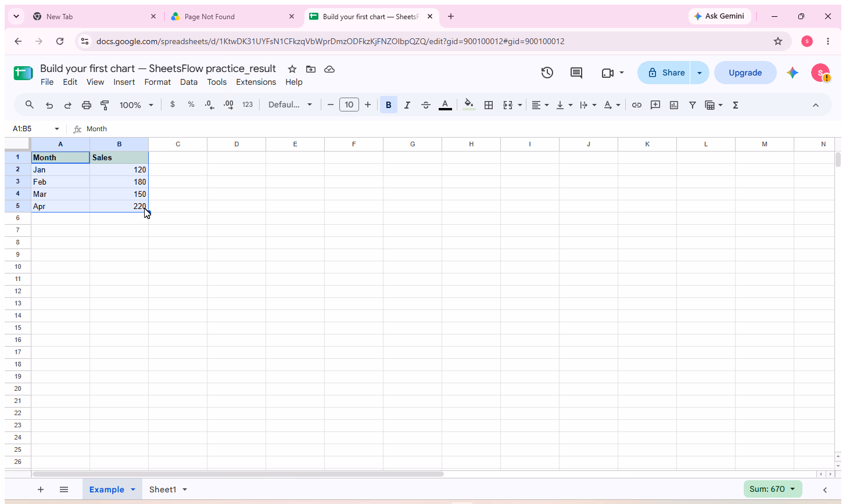Toggle bold formatting
The image size is (846, 504).
389,105
